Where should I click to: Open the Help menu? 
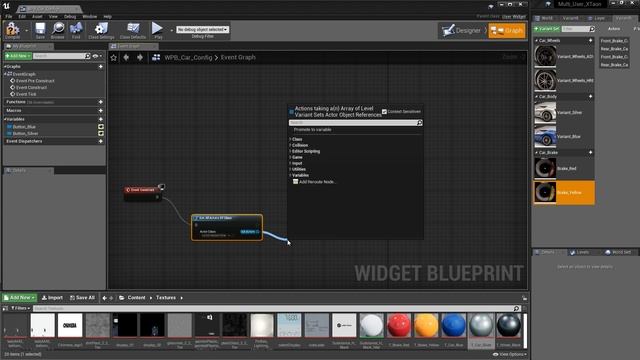point(107,17)
